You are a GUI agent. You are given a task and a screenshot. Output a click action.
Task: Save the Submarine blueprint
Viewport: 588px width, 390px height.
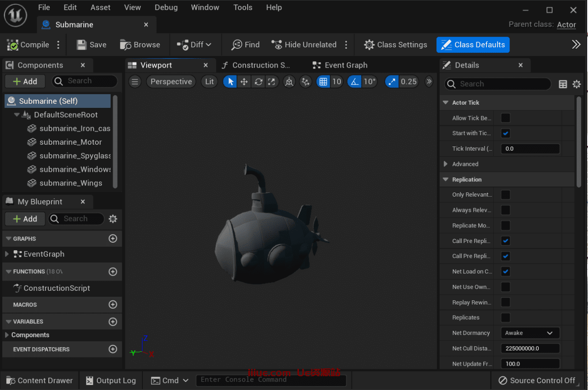(91, 45)
